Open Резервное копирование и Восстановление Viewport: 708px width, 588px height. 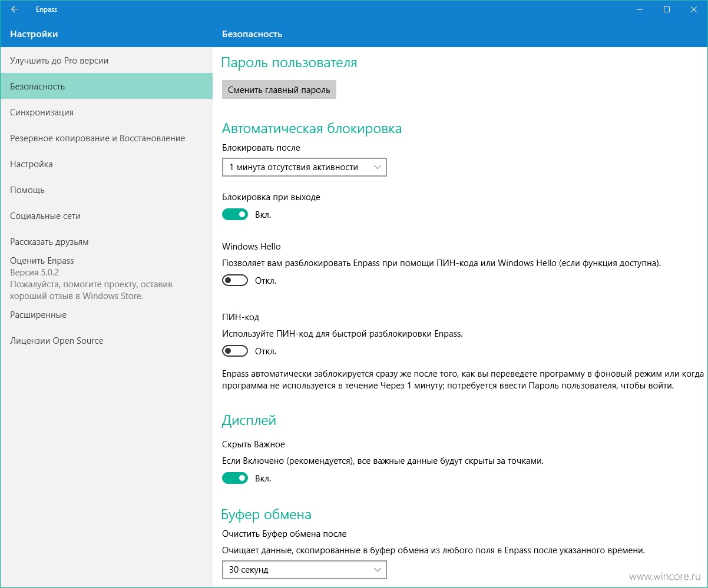pos(106,138)
